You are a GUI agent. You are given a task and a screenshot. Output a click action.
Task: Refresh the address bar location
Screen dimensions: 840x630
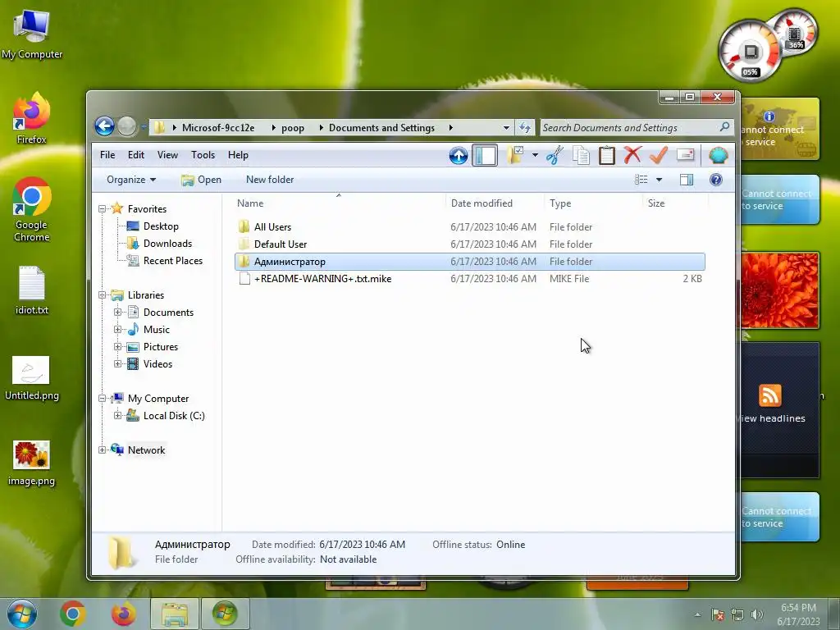(x=524, y=127)
